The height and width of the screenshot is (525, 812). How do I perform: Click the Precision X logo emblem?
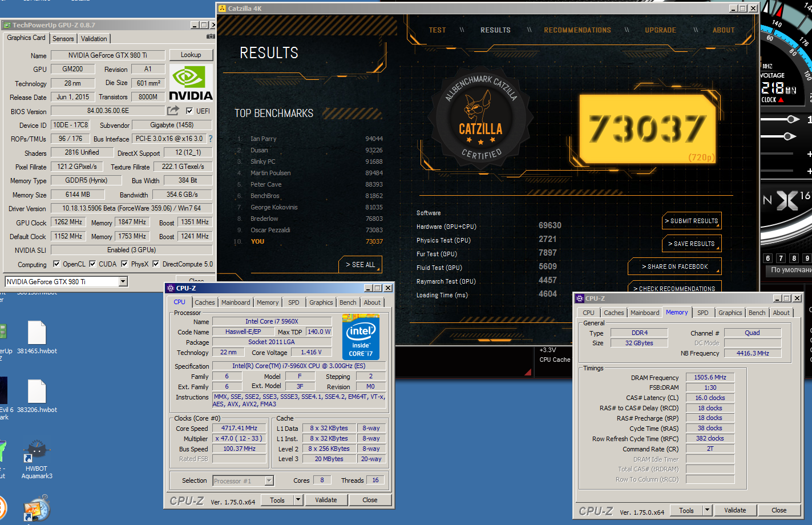pos(787,200)
